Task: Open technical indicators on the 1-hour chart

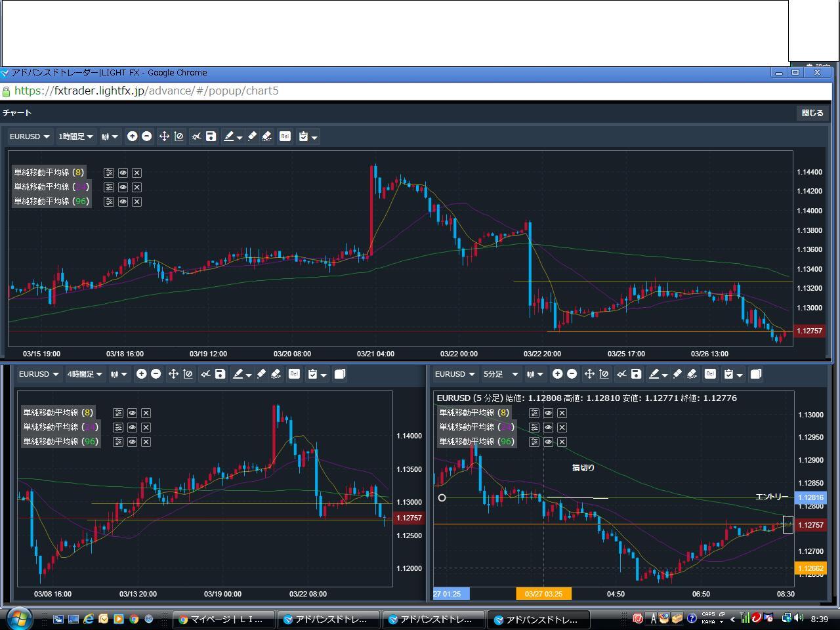Action: [196, 136]
